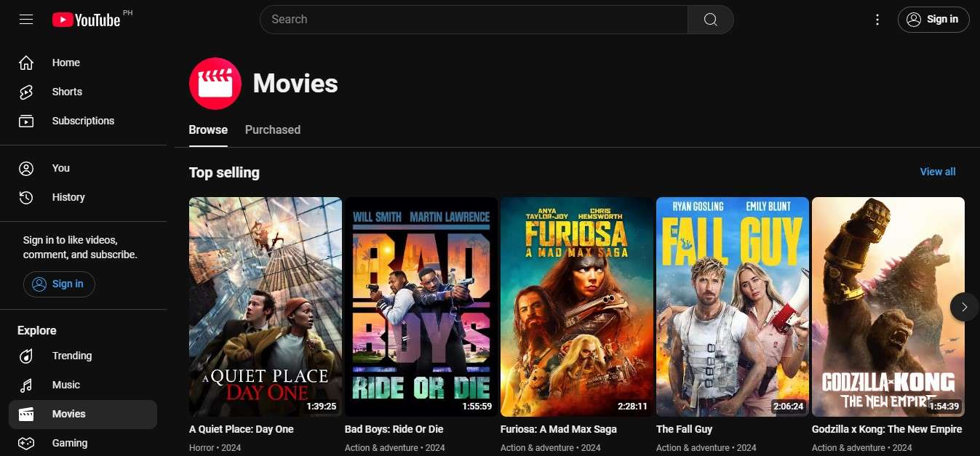Click Bad Boys Ride or Die poster

[421, 307]
